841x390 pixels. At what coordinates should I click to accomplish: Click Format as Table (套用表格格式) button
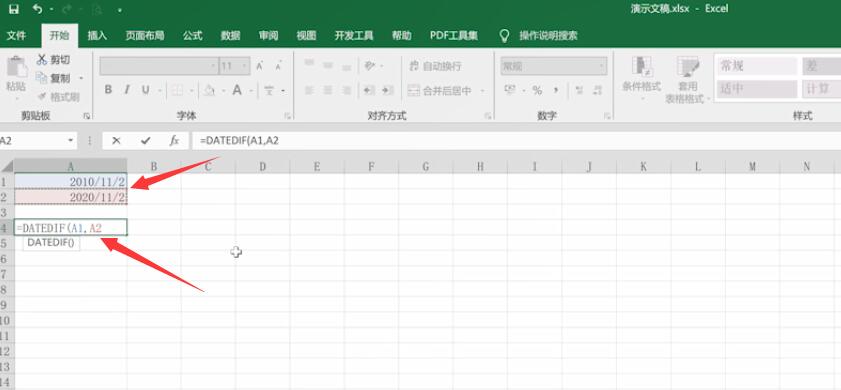pos(687,80)
